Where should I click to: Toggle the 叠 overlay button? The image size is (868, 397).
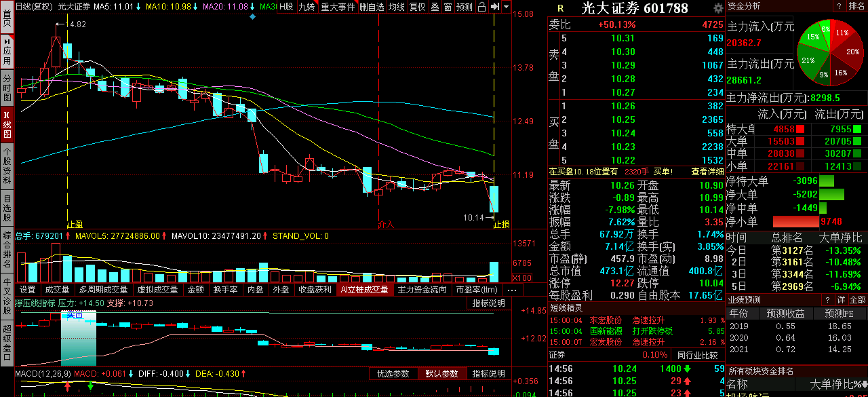coord(435,7)
